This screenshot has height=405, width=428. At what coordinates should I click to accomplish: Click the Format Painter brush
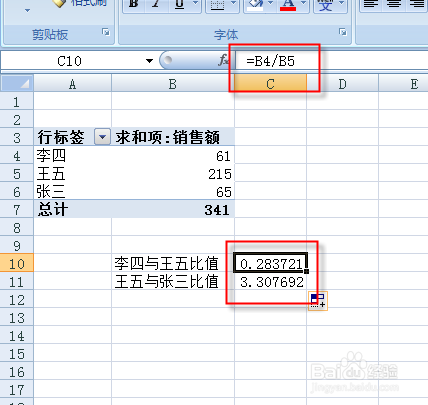59,3
